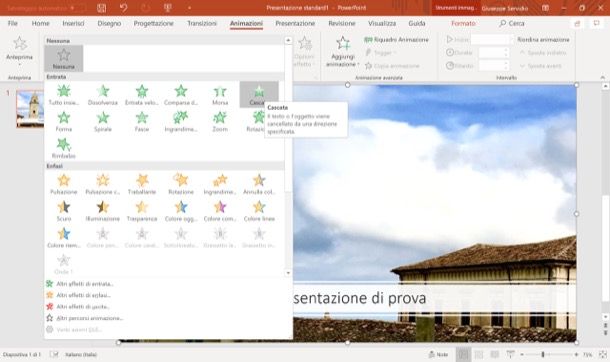Switch to slide sorter view
The height and width of the screenshot is (362, 610).
(x=479, y=354)
